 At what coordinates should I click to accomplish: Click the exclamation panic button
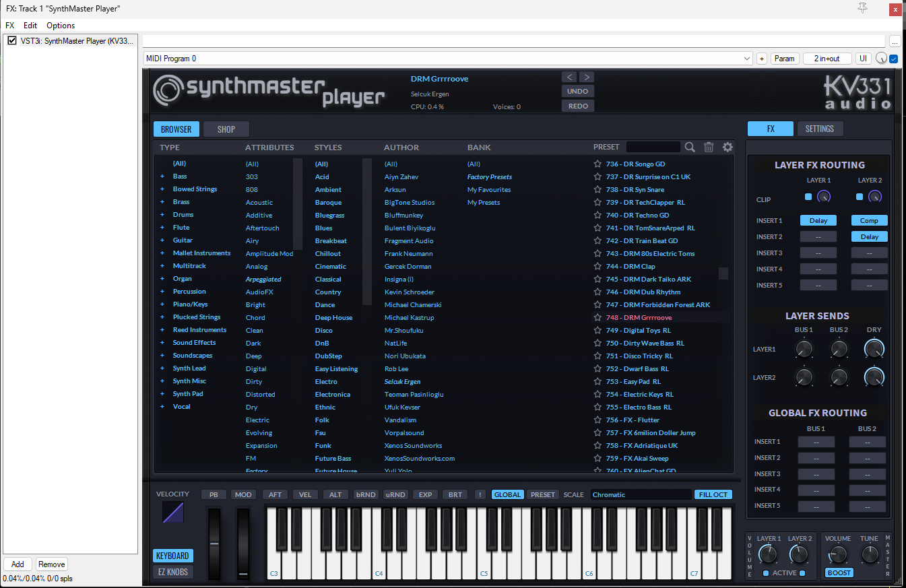(480, 494)
